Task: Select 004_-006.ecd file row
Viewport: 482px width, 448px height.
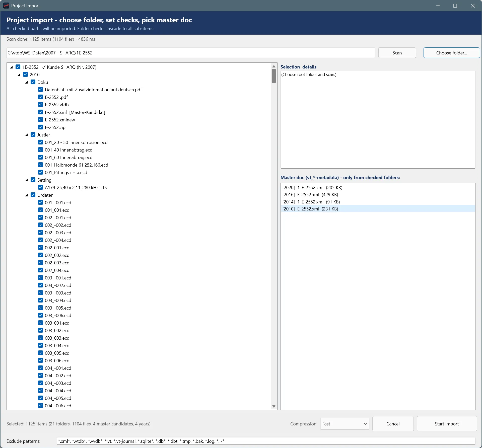Action: [58, 406]
